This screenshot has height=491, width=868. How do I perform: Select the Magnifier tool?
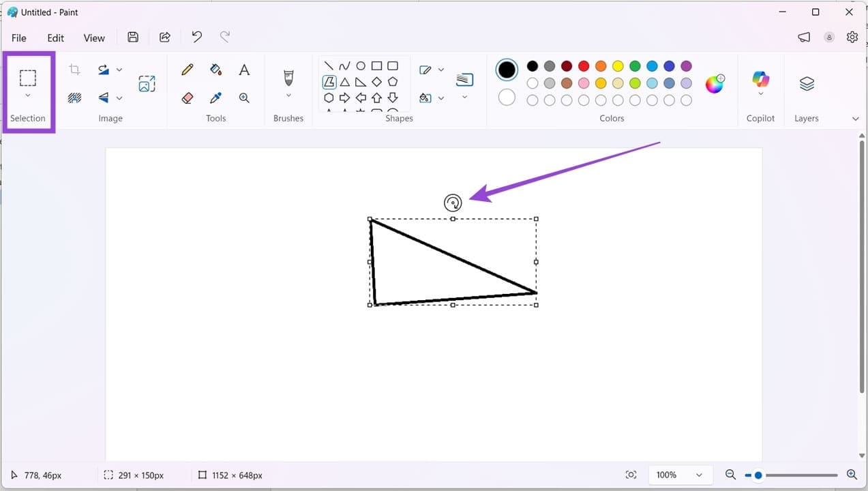click(244, 97)
